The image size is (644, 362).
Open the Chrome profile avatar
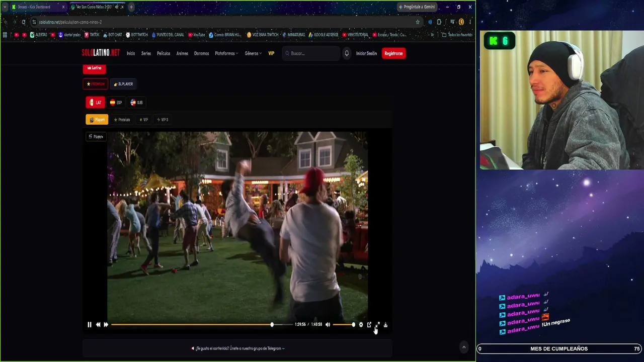(461, 22)
